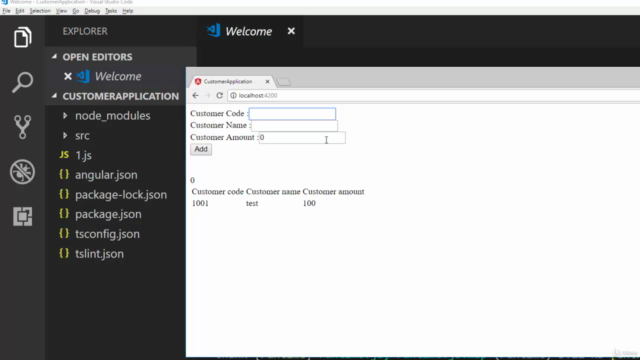Viewport: 640px width, 360px height.
Task: Open the Go menu
Action: click(76, 11)
